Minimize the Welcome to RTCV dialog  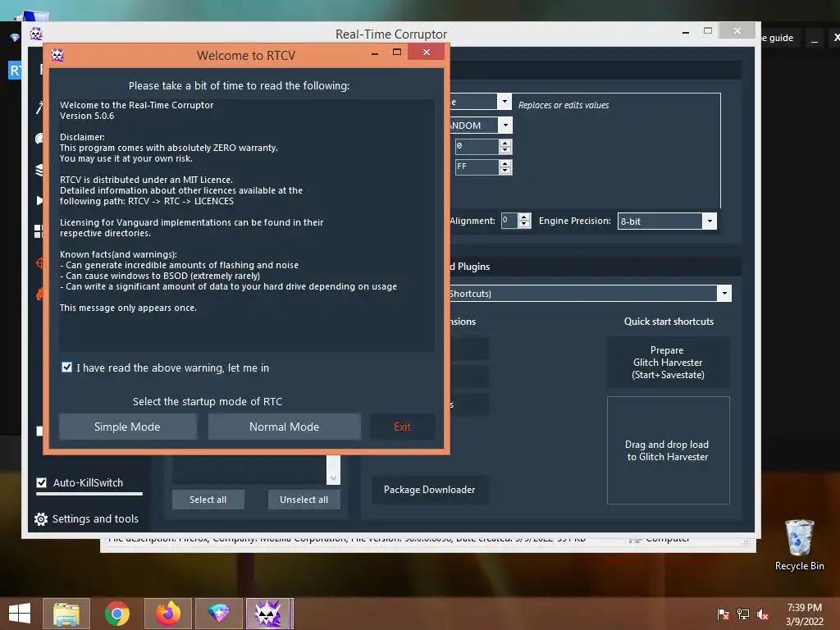[375, 52]
